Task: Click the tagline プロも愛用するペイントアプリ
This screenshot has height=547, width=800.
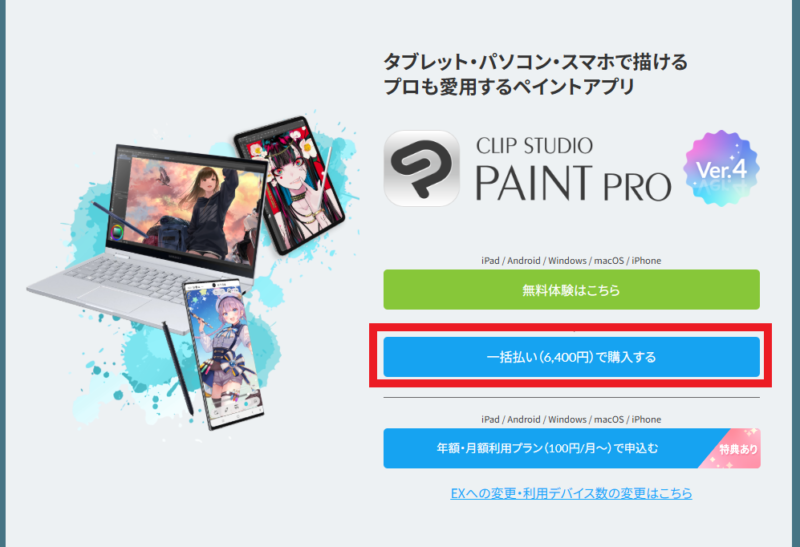Action: tap(509, 87)
